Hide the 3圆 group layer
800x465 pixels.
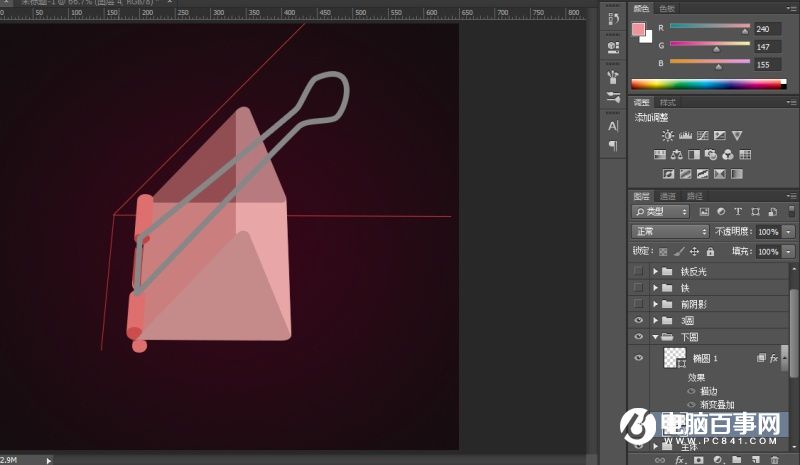click(x=638, y=320)
